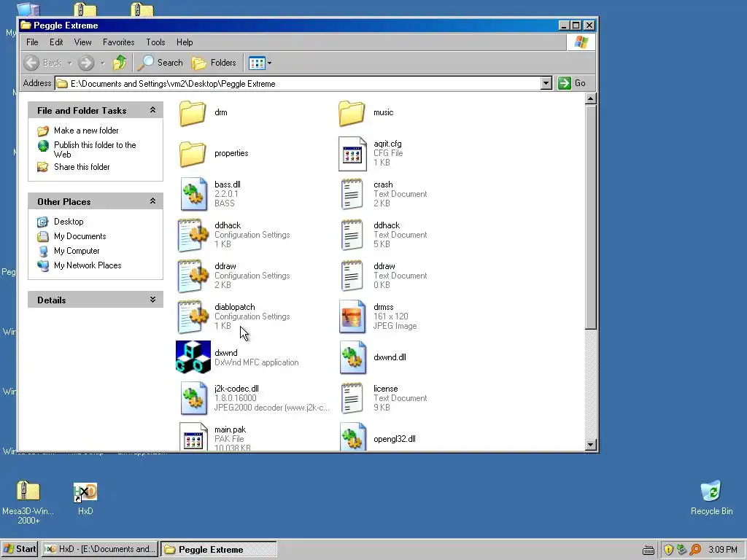
Task: Click the Start button
Action: [20, 549]
